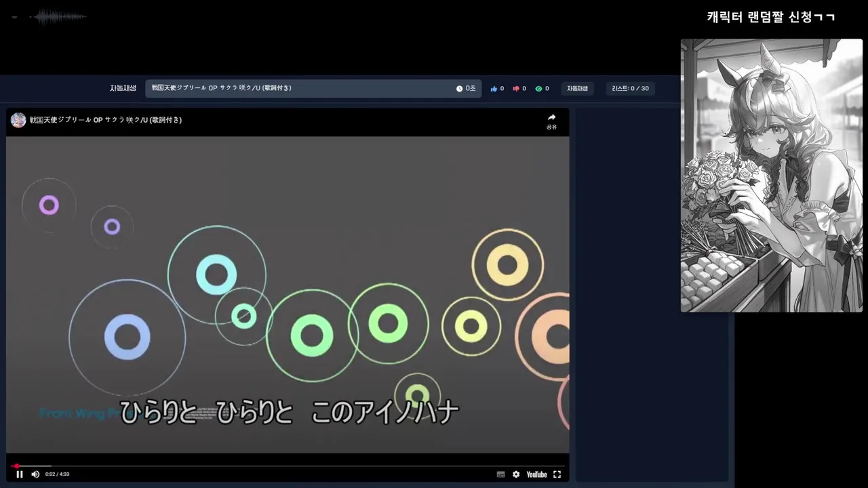Screen dimensions: 868x488
Task: Enter fullscreen mode in the player
Action: (557, 474)
